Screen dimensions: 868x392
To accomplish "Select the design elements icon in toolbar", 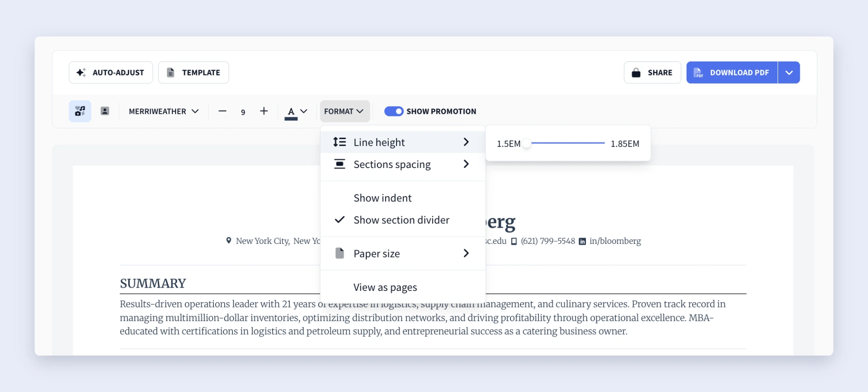I will tap(80, 111).
